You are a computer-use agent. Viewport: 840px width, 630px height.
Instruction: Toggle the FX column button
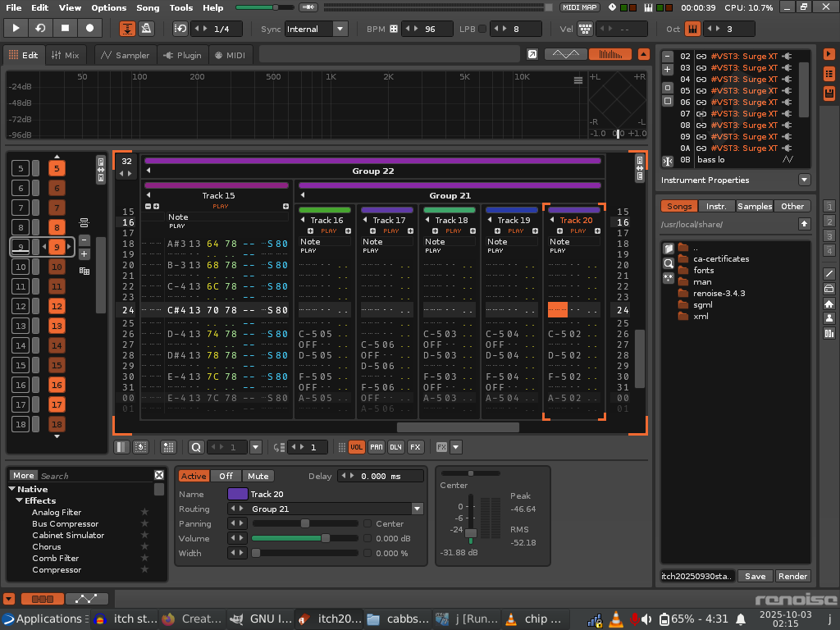(415, 447)
